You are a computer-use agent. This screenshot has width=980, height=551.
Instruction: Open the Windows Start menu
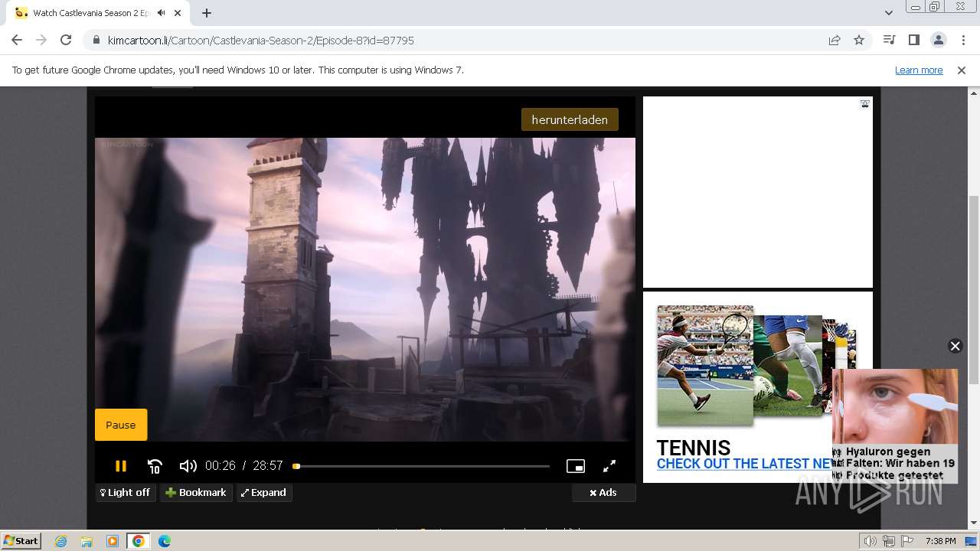coord(21,540)
